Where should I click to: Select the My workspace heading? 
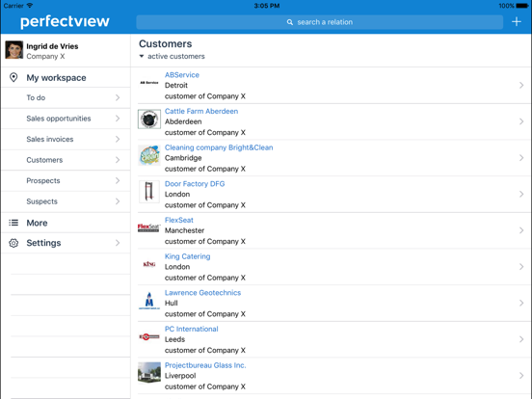(56, 78)
